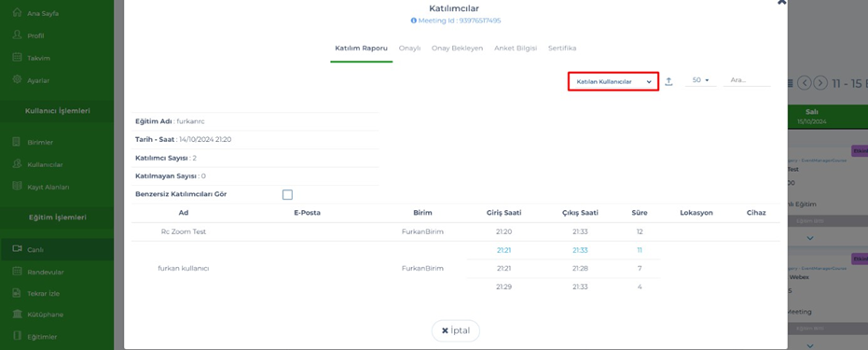
Task: Click the Katılımcı Sayısı line
Action: (166, 158)
